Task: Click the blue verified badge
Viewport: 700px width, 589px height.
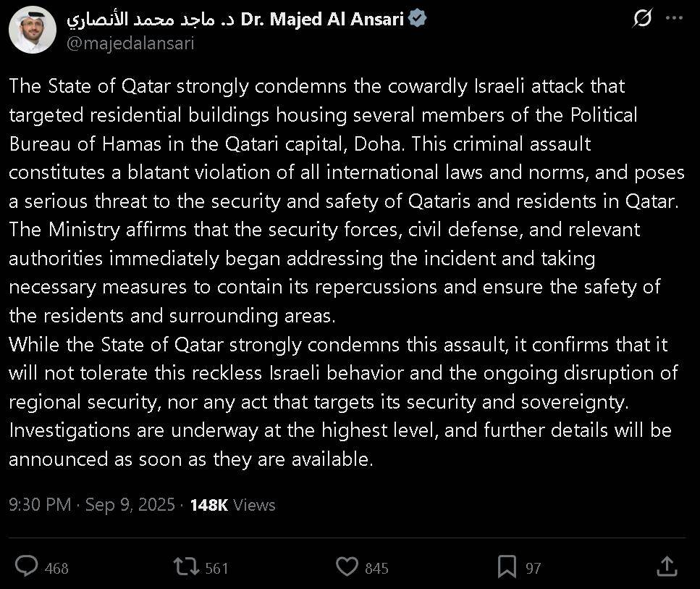Action: (x=417, y=20)
